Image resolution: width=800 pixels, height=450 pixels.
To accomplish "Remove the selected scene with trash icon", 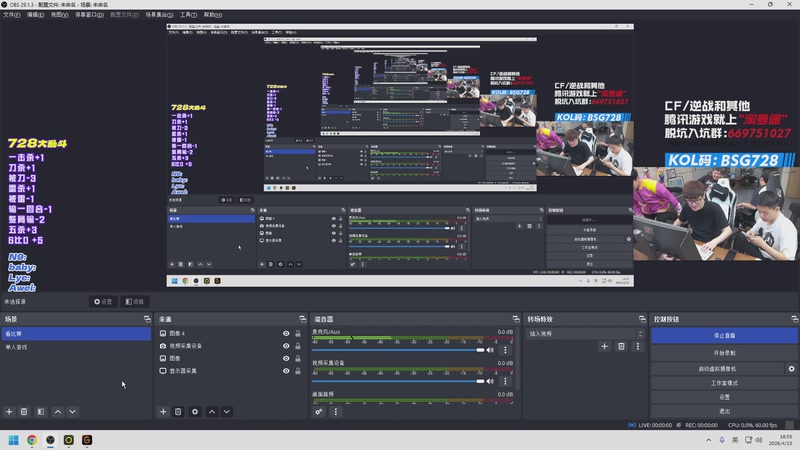I will click(x=24, y=411).
